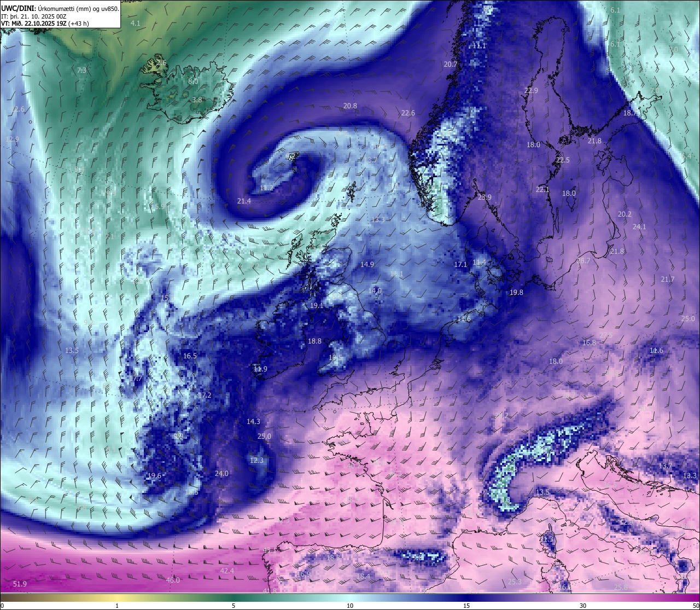Viewport: 700px width, 610px height.
Task: Click the 18.4 value over Spain
Action: [363, 577]
